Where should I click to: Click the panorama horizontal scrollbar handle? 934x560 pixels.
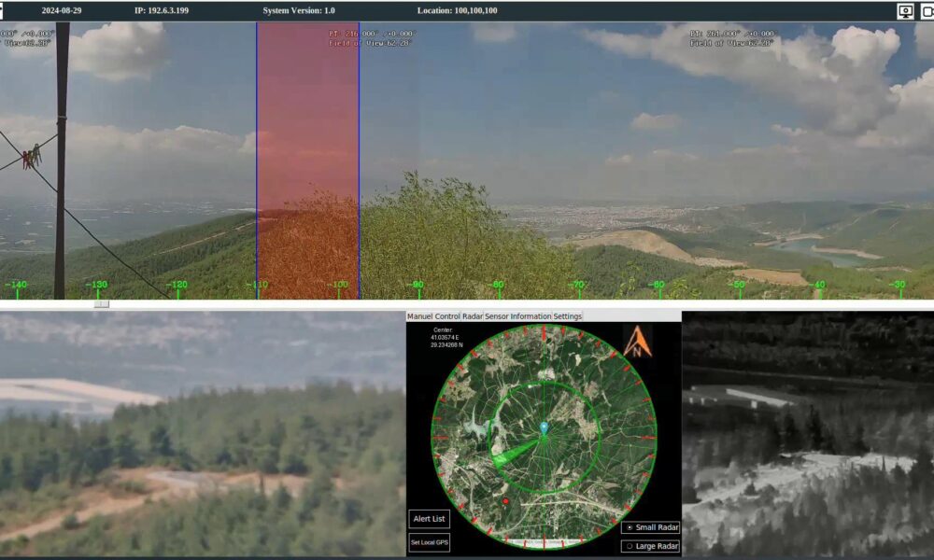coord(101,303)
